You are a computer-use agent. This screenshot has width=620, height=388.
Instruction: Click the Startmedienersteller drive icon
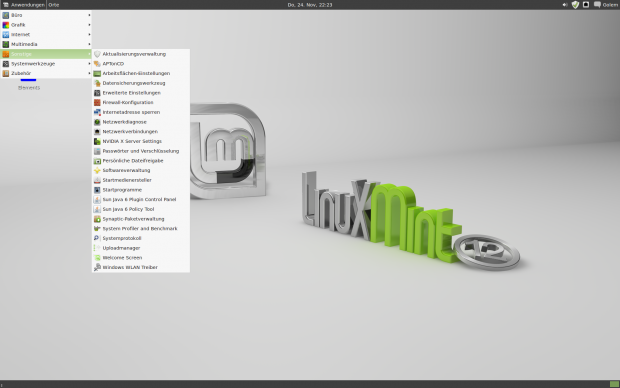tap(97, 180)
